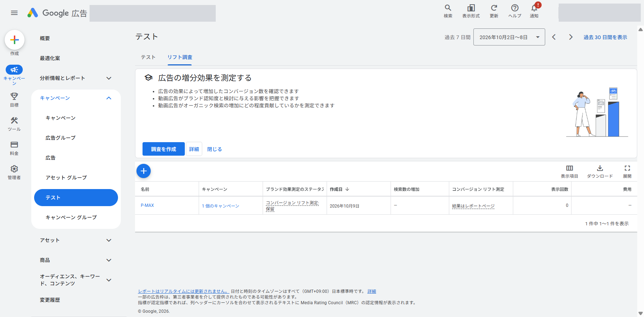The height and width of the screenshot is (317, 644).
Task: Expand オーディエンス、キーワード、コンテンツ section
Action: 109,280
